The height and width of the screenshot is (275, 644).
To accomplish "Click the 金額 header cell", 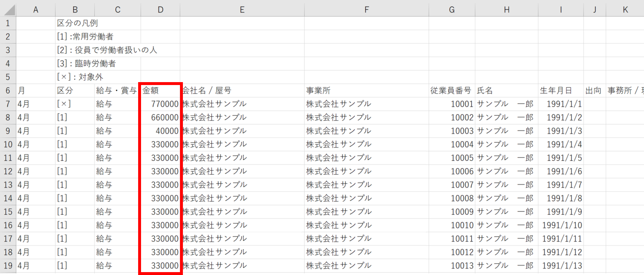I will point(160,90).
